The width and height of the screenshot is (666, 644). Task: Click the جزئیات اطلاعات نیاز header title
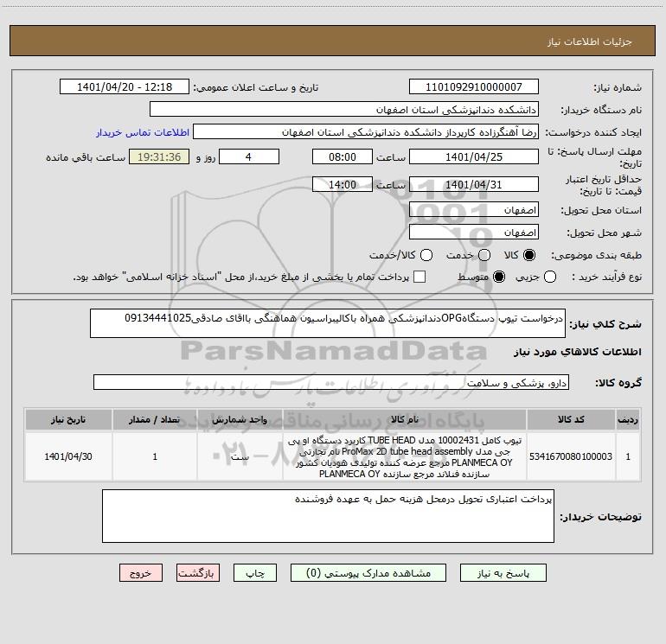(590, 41)
